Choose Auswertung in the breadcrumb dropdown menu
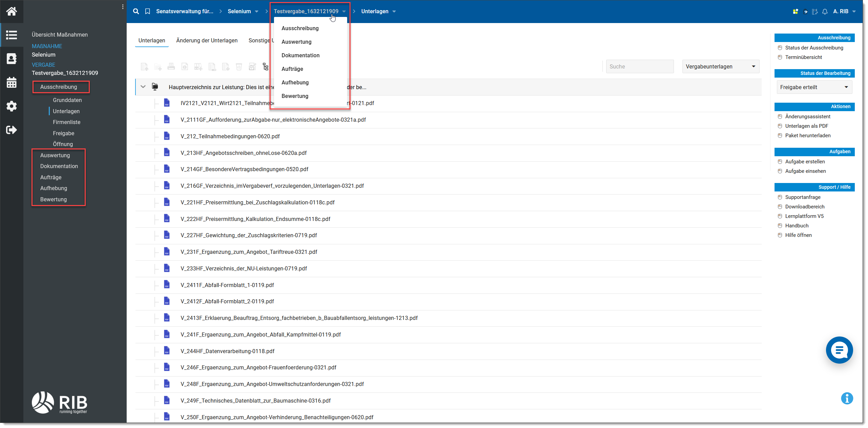Screen dimensions: 868x428 296,42
